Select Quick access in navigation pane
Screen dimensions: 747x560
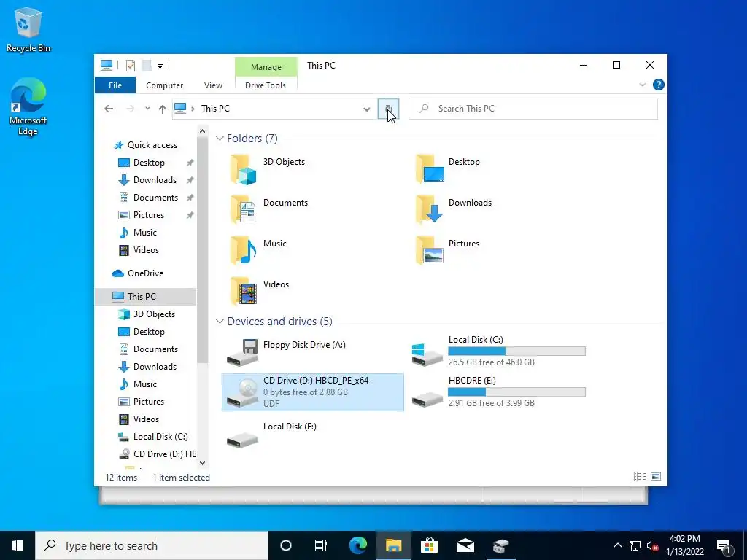(x=145, y=145)
